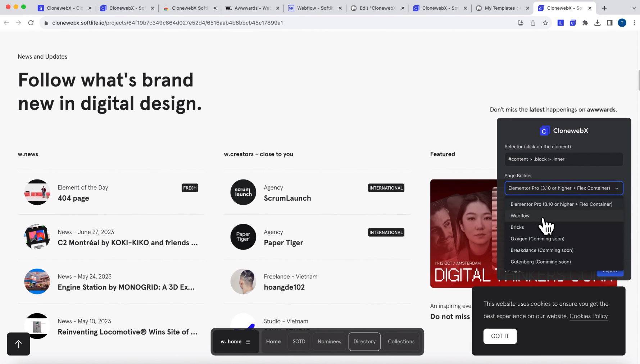Click the Selector input field
Viewport: 640px width, 364px height.
coord(564,159)
